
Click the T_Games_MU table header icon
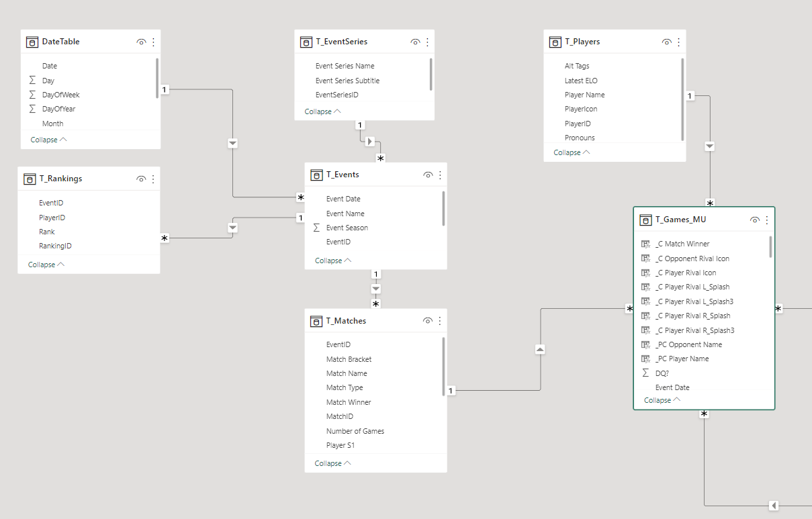pyautogui.click(x=645, y=220)
